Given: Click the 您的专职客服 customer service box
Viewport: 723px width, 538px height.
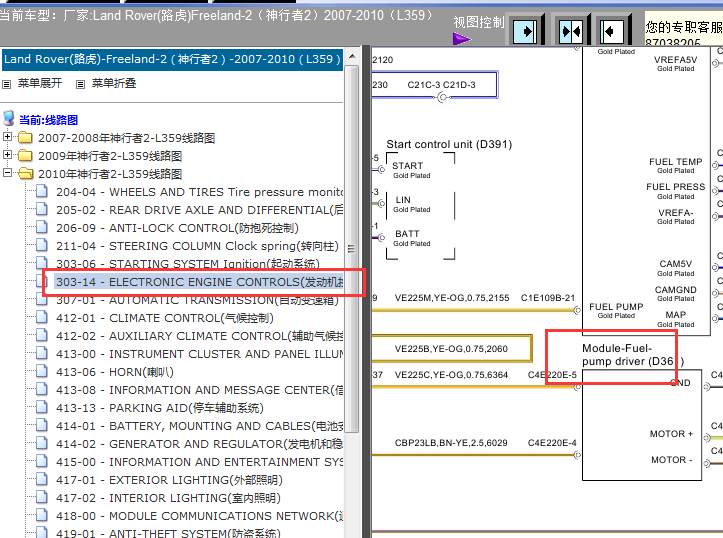Looking at the screenshot, I should (x=684, y=29).
